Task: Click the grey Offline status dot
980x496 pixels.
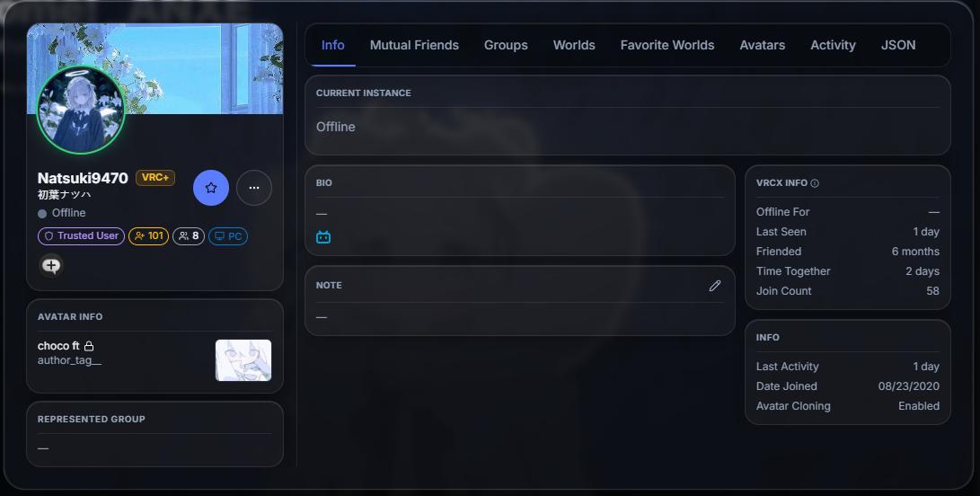Action: (42, 214)
